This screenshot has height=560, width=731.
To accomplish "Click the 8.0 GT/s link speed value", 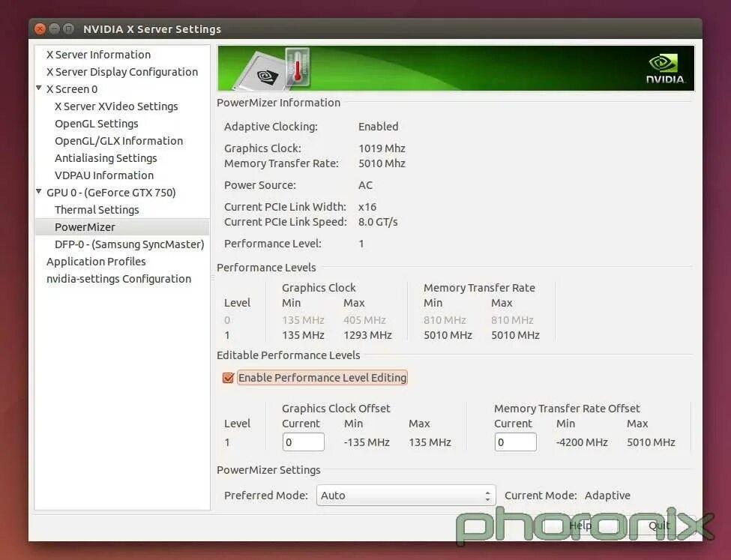I will click(378, 222).
